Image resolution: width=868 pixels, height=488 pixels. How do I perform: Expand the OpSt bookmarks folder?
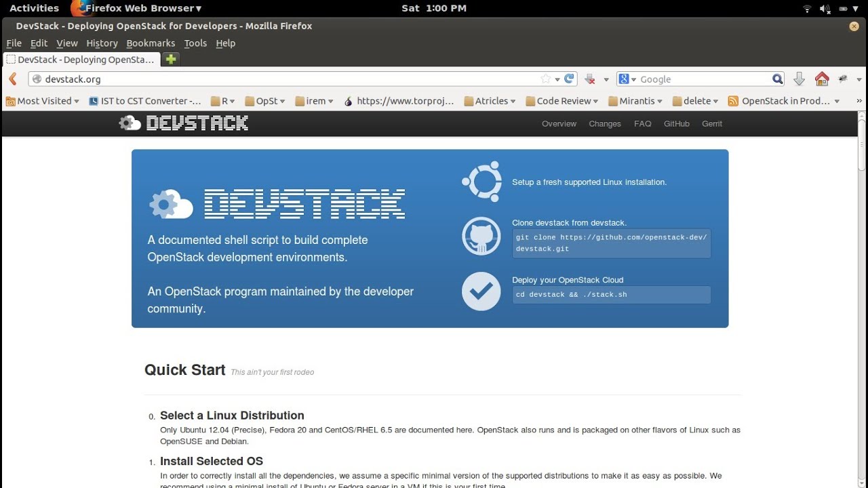point(265,101)
